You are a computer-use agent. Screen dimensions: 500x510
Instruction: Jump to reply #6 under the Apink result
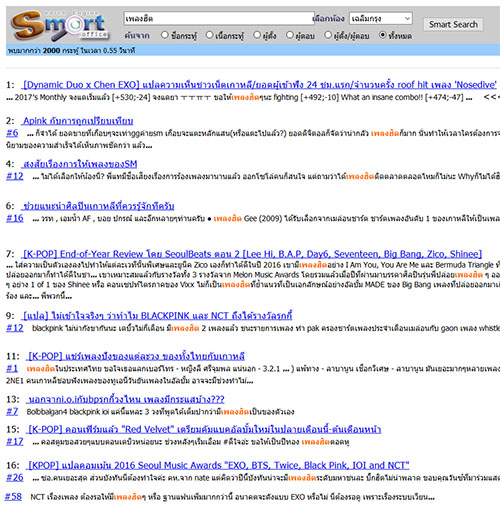point(12,133)
